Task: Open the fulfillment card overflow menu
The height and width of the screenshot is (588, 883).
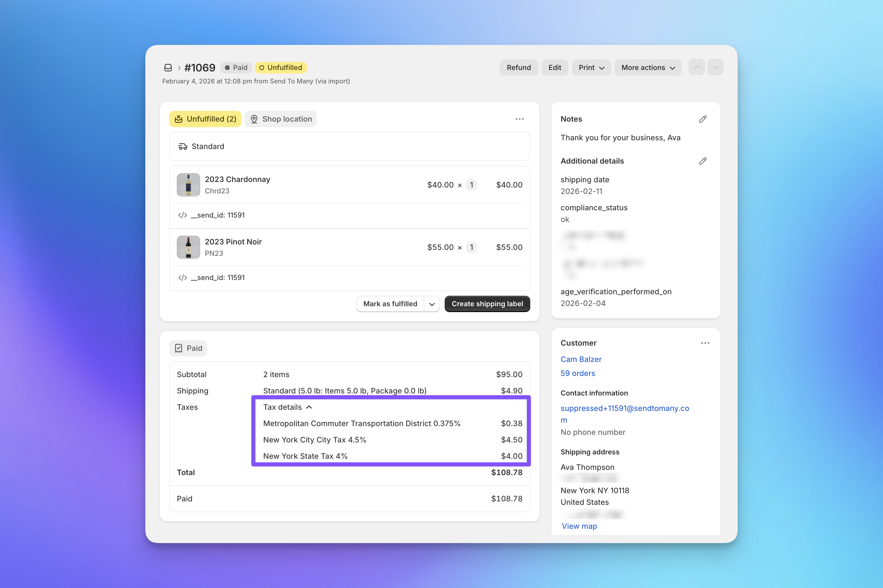Action: [x=519, y=119]
